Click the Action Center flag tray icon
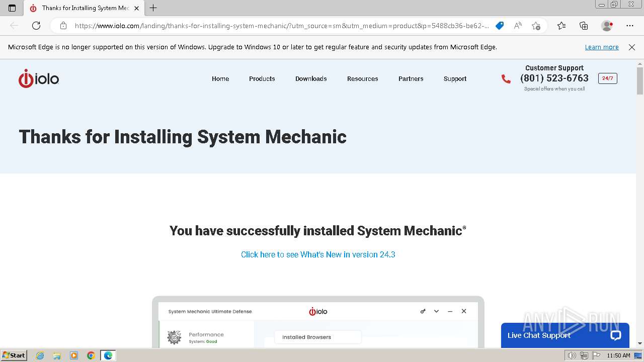The width and height of the screenshot is (644, 362). pyautogui.click(x=596, y=355)
